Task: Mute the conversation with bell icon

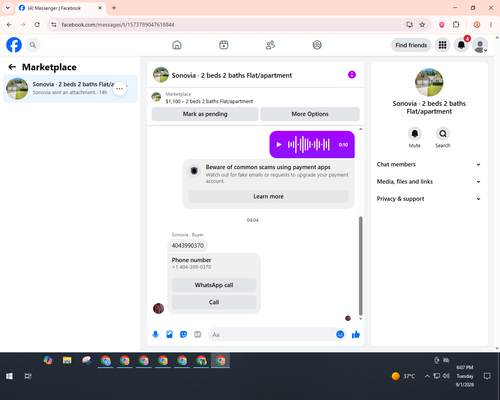Action: [415, 134]
